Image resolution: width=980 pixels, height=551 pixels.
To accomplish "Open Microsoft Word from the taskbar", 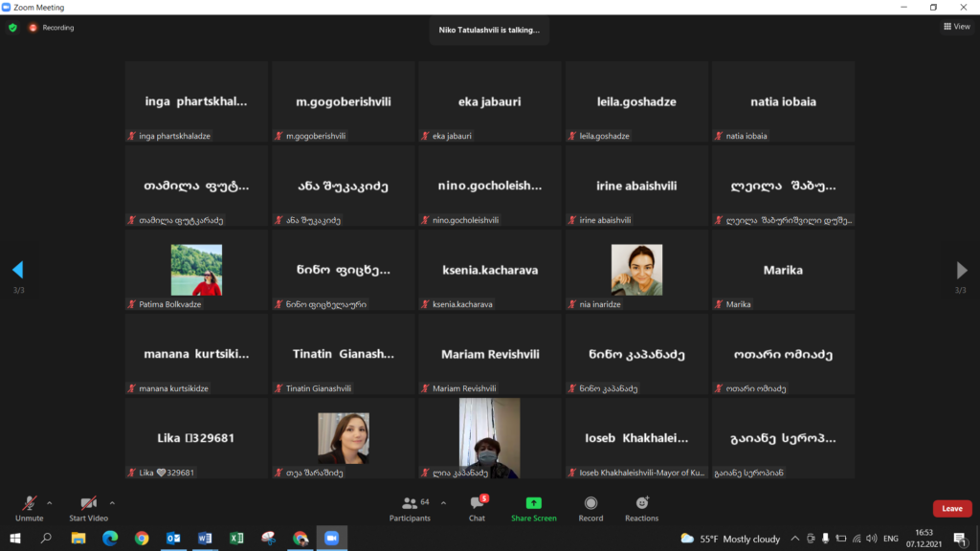I will pyautogui.click(x=205, y=539).
